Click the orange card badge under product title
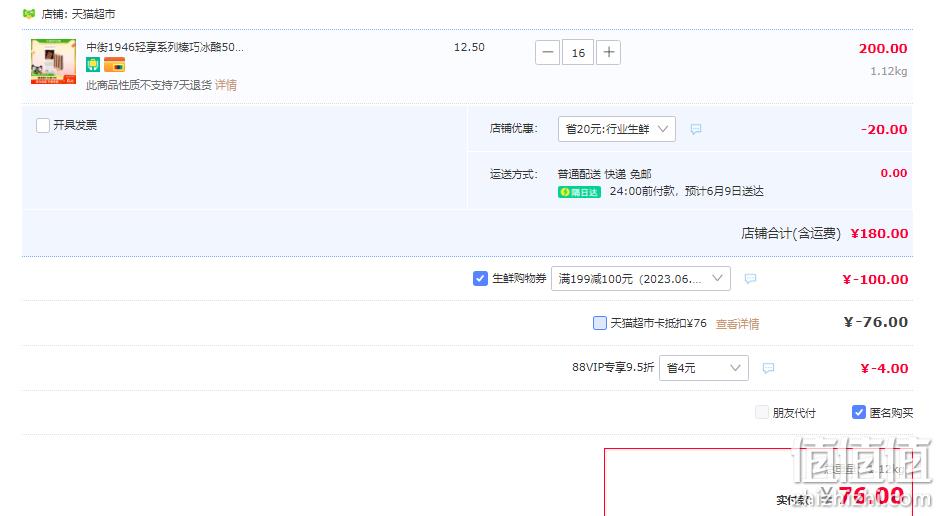The height and width of the screenshot is (516, 941). pyautogui.click(x=114, y=65)
